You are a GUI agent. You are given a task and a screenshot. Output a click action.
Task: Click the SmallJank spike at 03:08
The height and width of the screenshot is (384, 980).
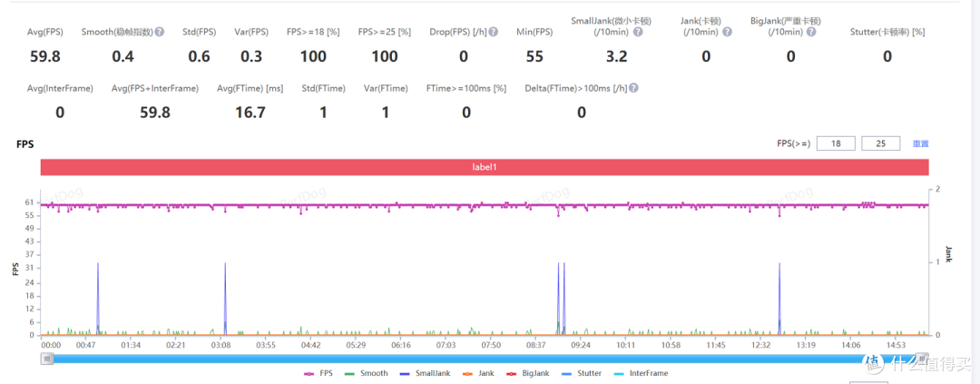[x=225, y=299]
